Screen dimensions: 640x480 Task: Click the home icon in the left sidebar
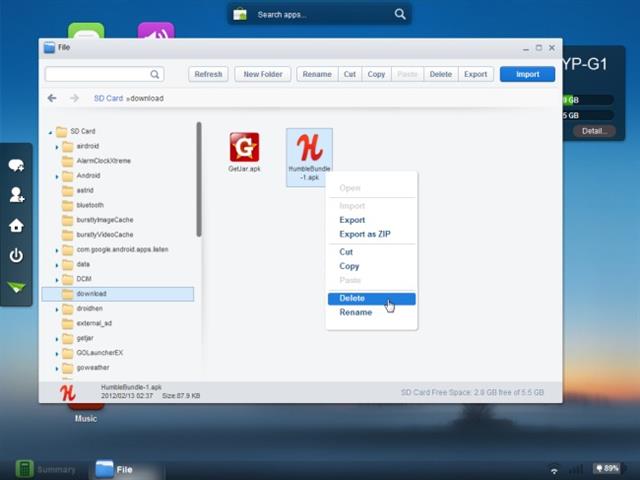coord(16,226)
